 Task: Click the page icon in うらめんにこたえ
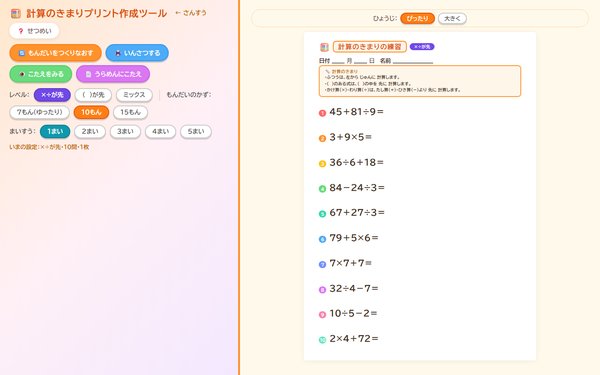tap(88, 74)
